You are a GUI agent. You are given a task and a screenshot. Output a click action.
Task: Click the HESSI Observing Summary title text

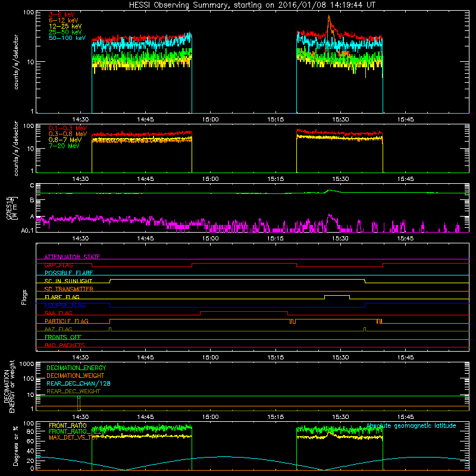[x=252, y=5]
